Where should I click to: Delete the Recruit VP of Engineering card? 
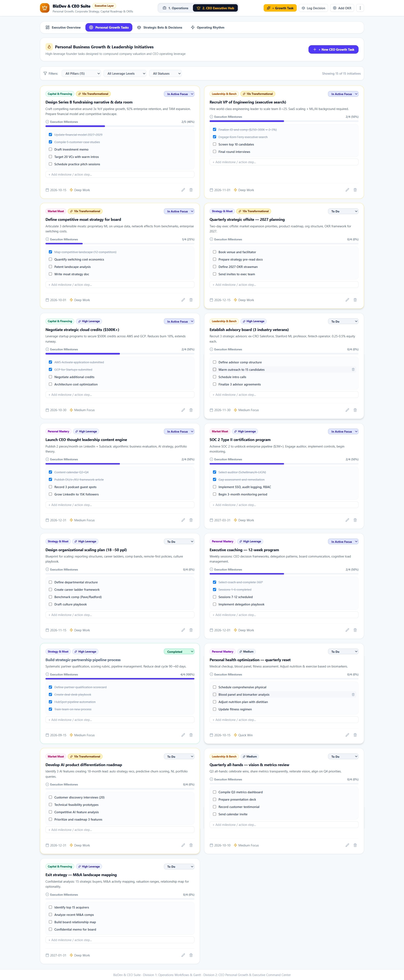[x=355, y=190]
